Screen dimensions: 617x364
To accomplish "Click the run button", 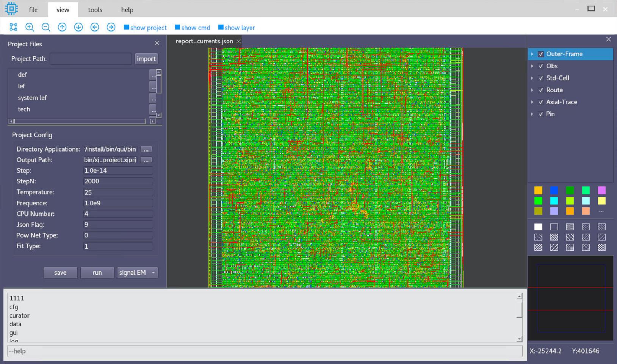I will pyautogui.click(x=97, y=273).
